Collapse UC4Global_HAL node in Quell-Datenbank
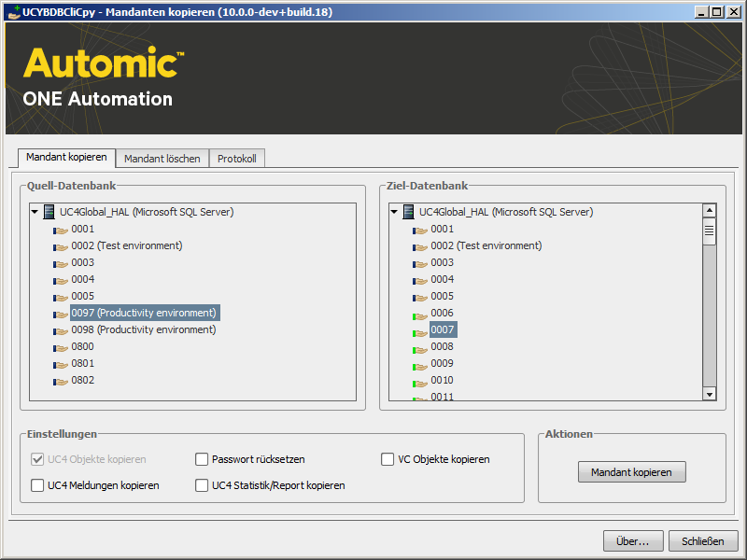The width and height of the screenshot is (747, 560). coord(35,212)
